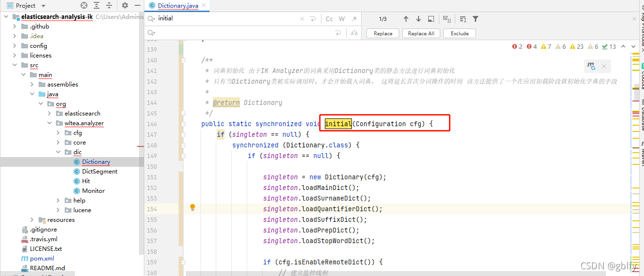Select pom.xml file
Screen dimensions: 644x276
[42, 259]
